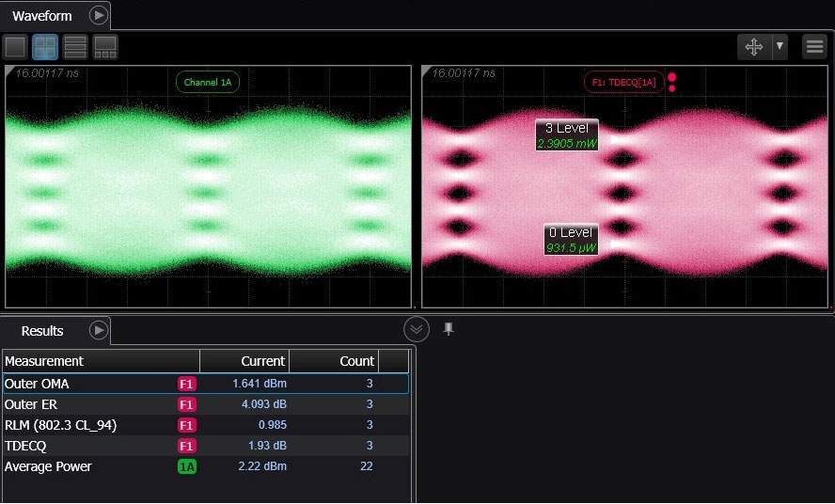Image resolution: width=835 pixels, height=504 pixels.
Task: Click the play arrow beside Results tab
Action: pyautogui.click(x=99, y=330)
